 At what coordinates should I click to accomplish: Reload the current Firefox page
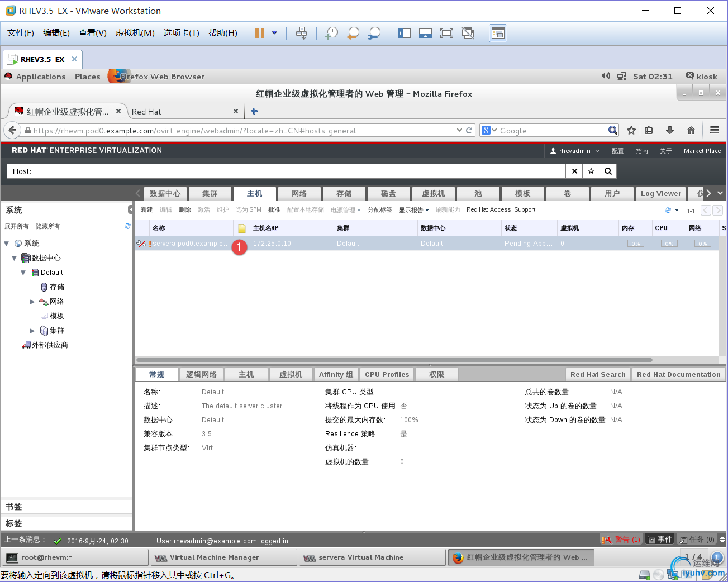[469, 130]
